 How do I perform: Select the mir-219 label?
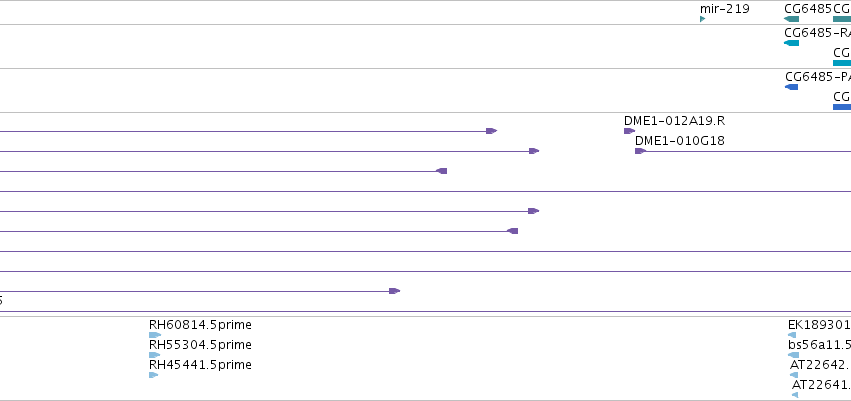click(x=725, y=9)
